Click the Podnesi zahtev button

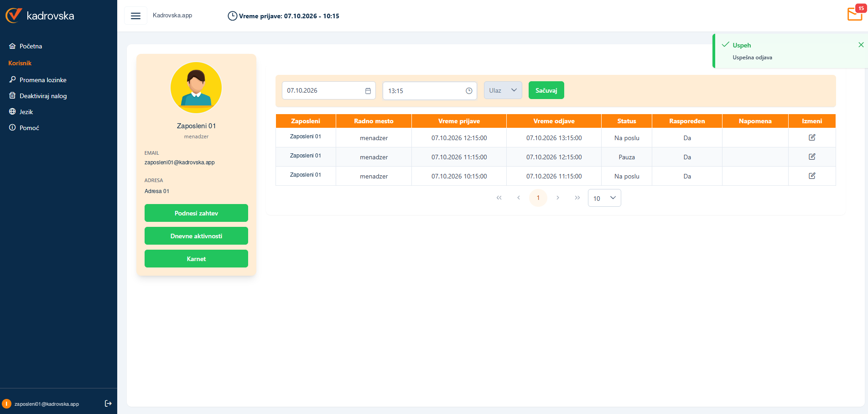tap(196, 213)
